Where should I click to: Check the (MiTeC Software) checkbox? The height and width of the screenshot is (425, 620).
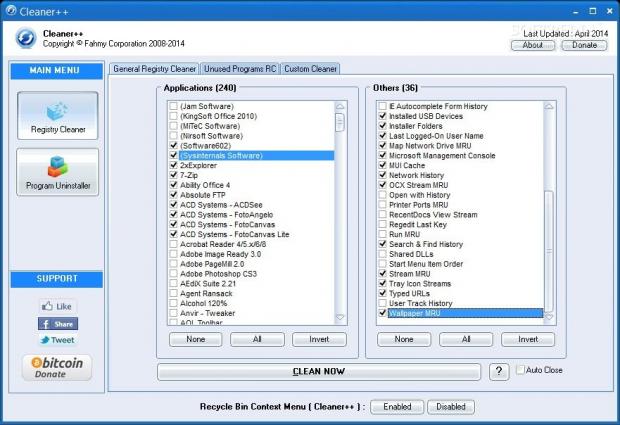tap(174, 126)
